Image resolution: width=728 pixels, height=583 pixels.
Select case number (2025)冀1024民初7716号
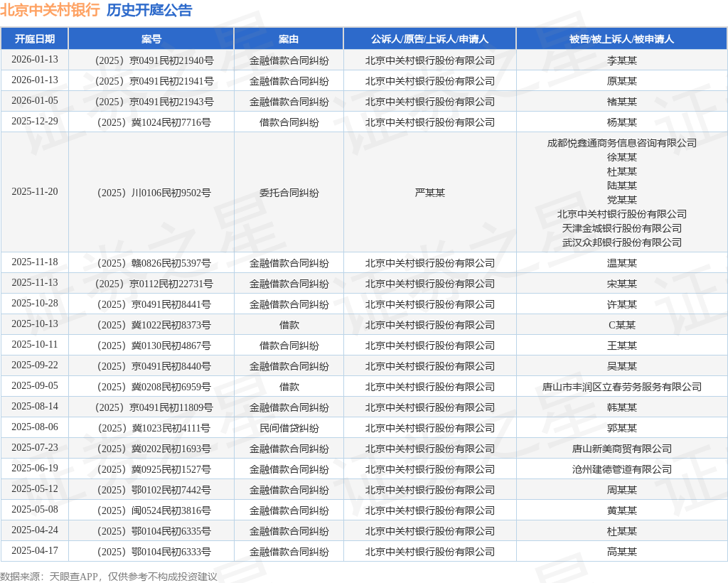[x=154, y=122]
